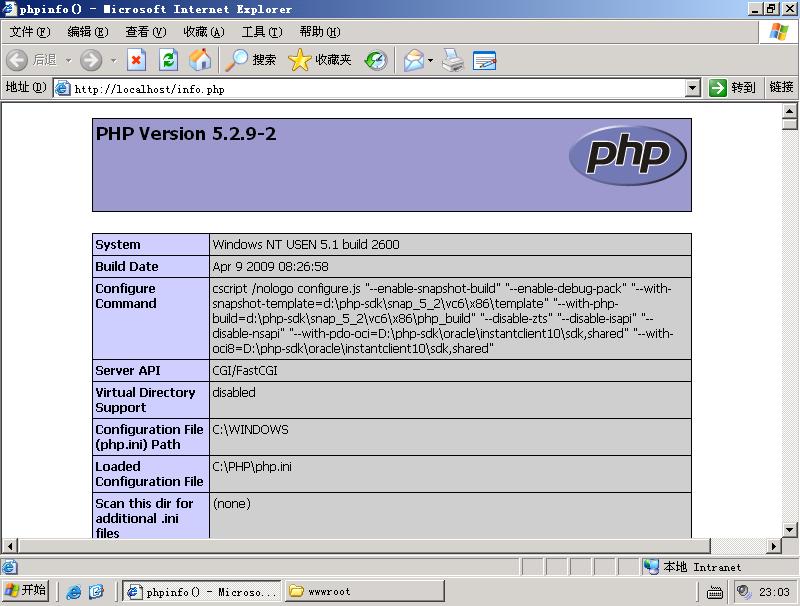
Task: Expand the address bar dropdown list
Action: 692,88
